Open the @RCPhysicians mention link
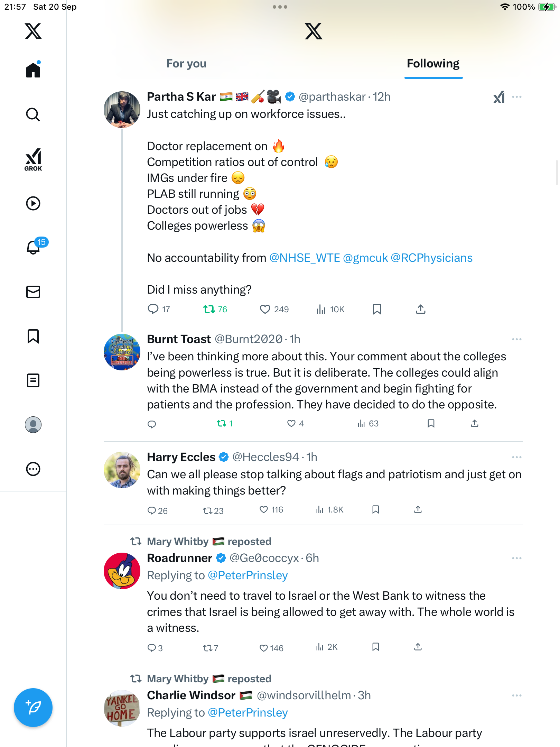560x747 pixels. pyautogui.click(x=431, y=258)
